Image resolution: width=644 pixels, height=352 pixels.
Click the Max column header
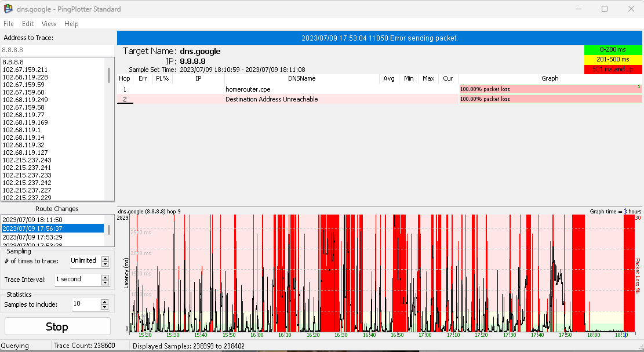click(x=428, y=78)
